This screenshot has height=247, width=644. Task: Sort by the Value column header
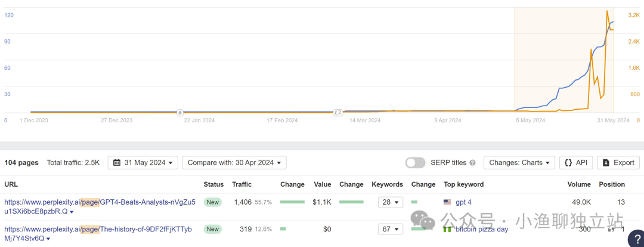click(x=323, y=184)
